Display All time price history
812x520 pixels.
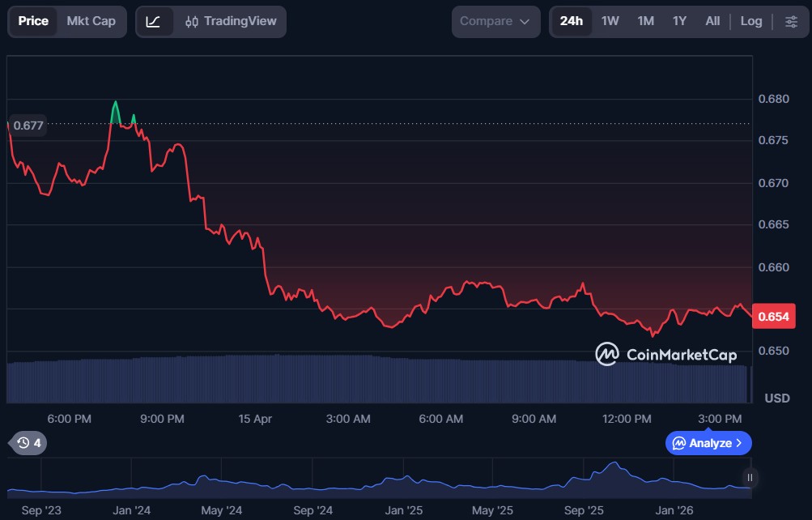[x=712, y=21]
